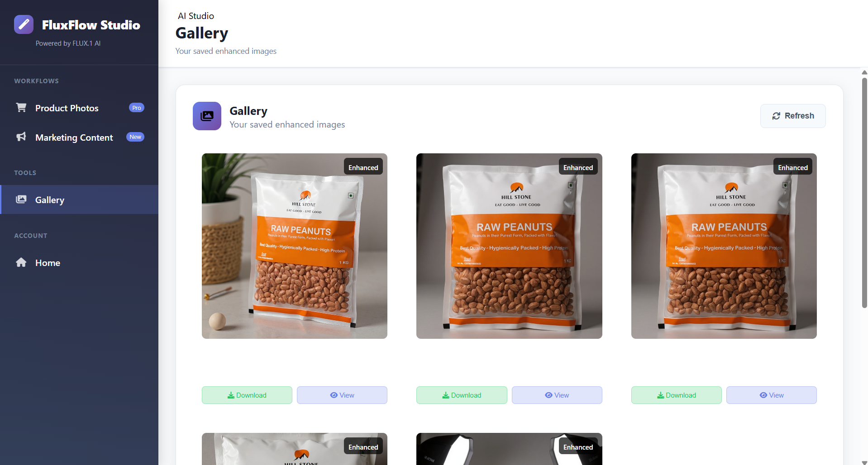Click the purple Gallery header icon
868x465 pixels.
(207, 116)
